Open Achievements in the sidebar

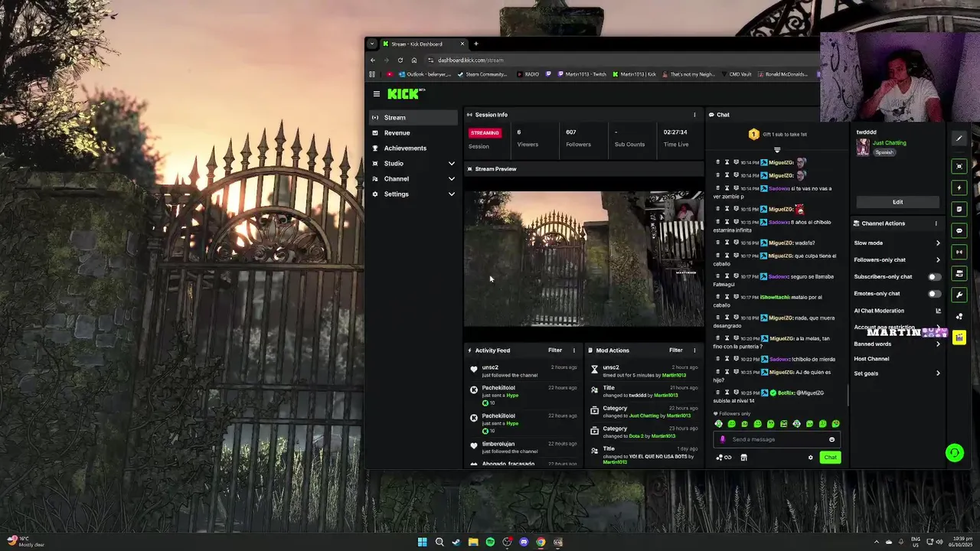pyautogui.click(x=413, y=148)
